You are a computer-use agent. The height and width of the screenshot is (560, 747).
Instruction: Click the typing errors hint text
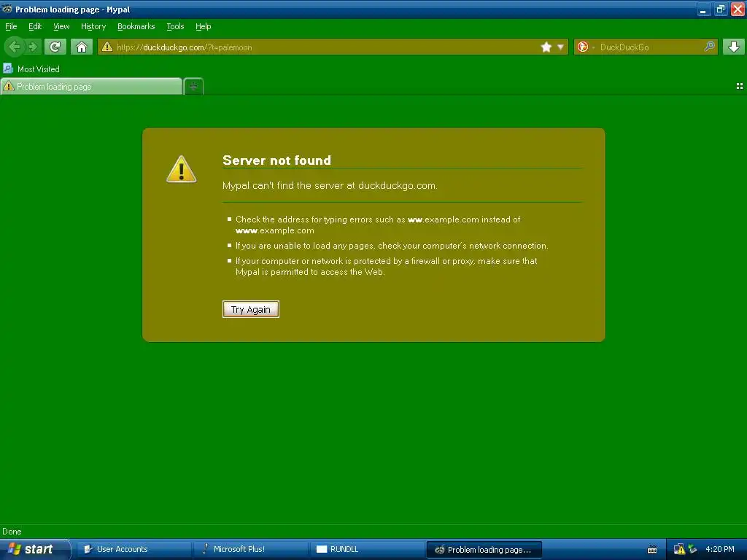[378, 225]
